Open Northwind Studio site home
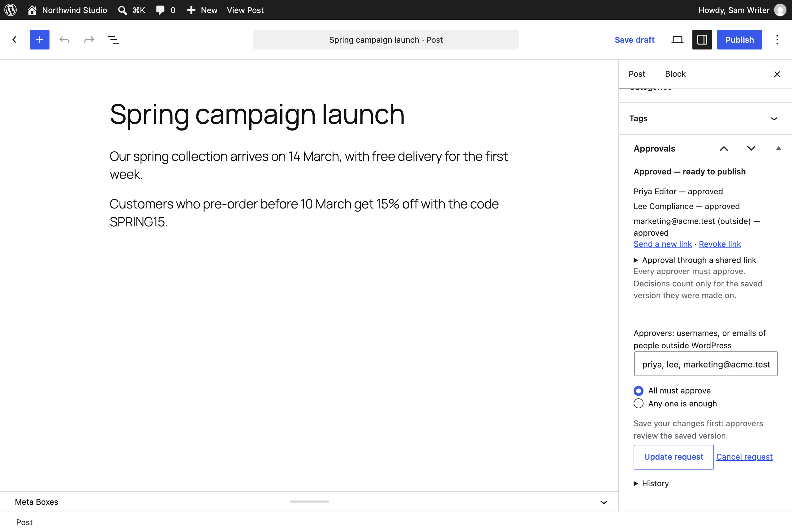Viewport: 792px width, 532px height. pos(67,10)
